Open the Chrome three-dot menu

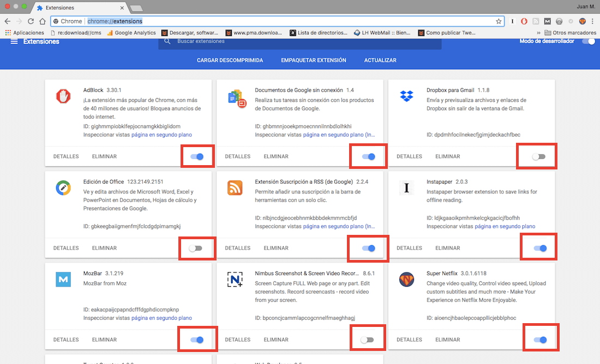click(593, 21)
